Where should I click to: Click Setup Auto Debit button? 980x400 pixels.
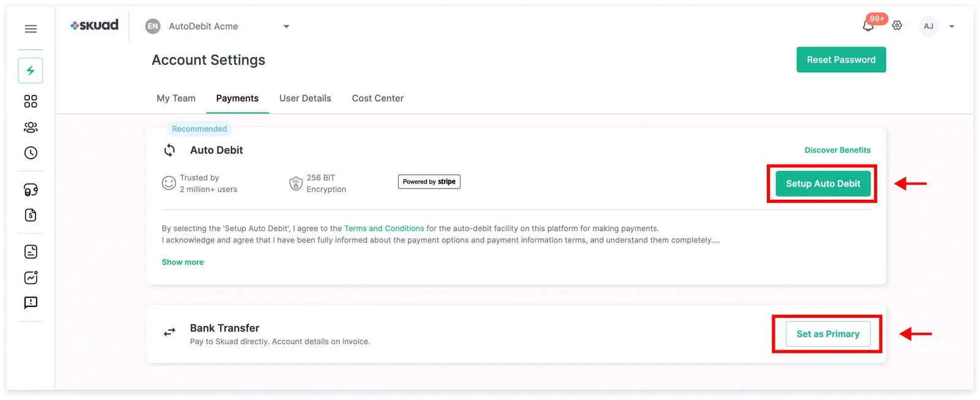coord(823,184)
